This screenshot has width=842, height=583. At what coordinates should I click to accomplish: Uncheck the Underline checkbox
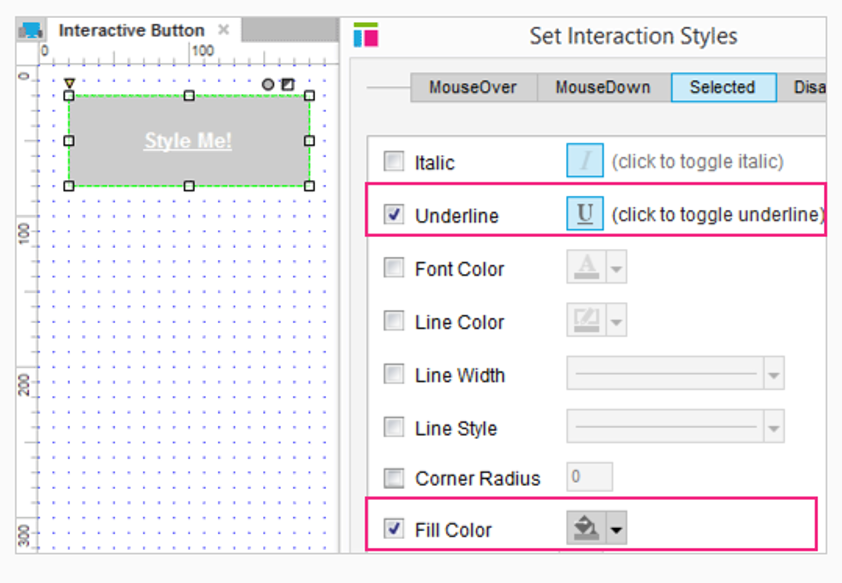(x=395, y=215)
